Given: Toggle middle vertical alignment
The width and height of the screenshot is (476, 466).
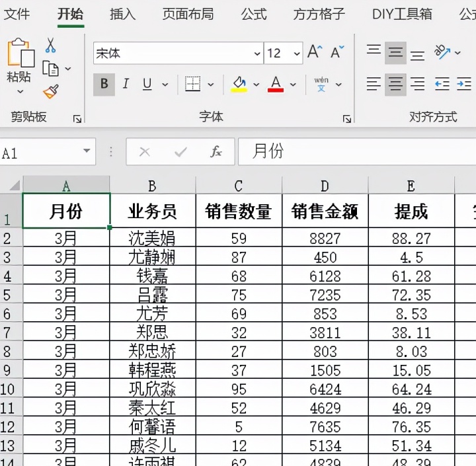Looking at the screenshot, I should tap(395, 53).
